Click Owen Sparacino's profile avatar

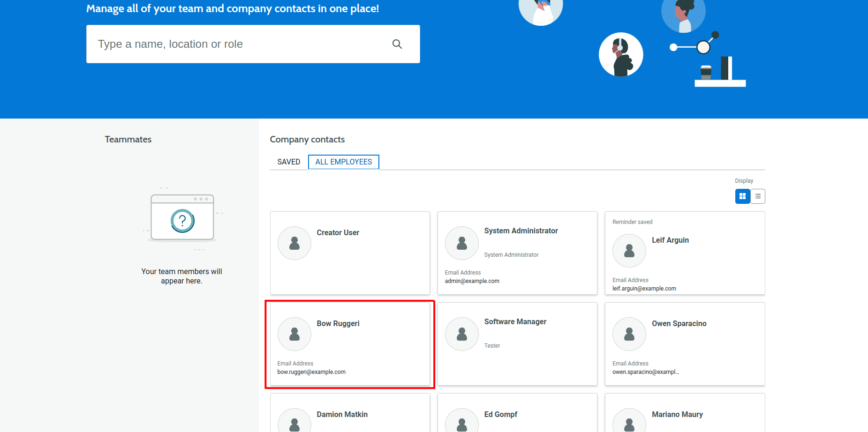629,334
